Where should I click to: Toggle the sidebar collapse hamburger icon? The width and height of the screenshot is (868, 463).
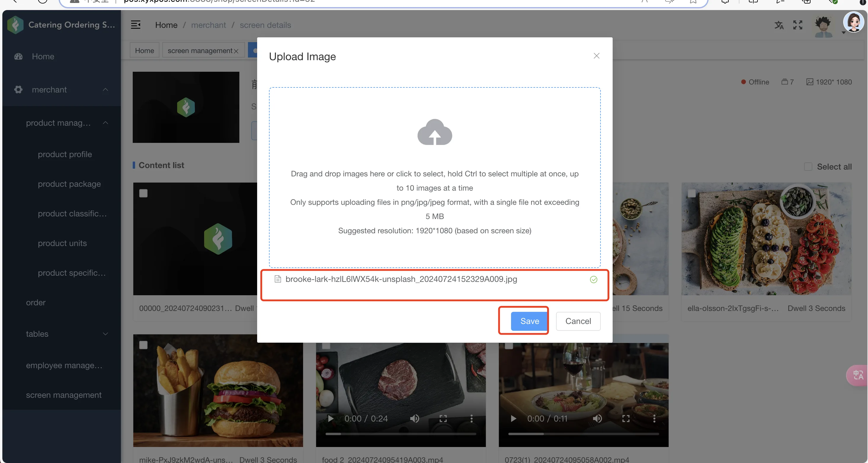[135, 25]
